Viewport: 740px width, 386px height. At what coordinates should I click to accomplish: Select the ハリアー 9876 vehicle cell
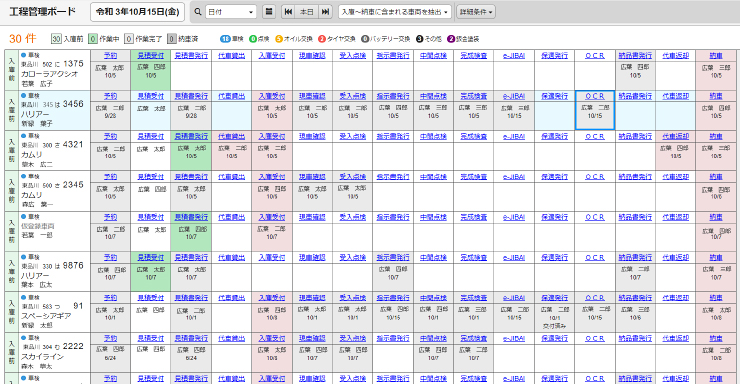[54, 272]
